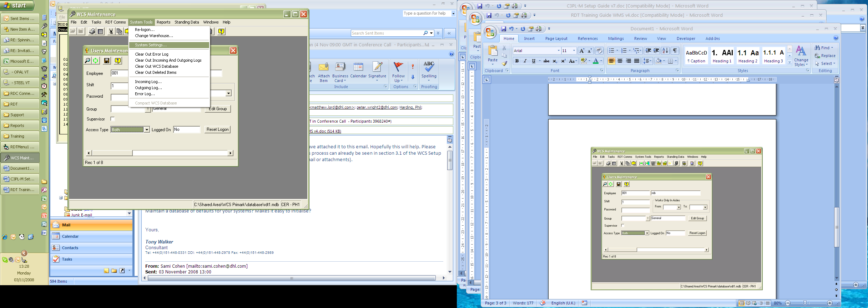The image size is (868, 308).
Task: Toggle Show/Hide paragraph marks in Word
Action: (675, 51)
